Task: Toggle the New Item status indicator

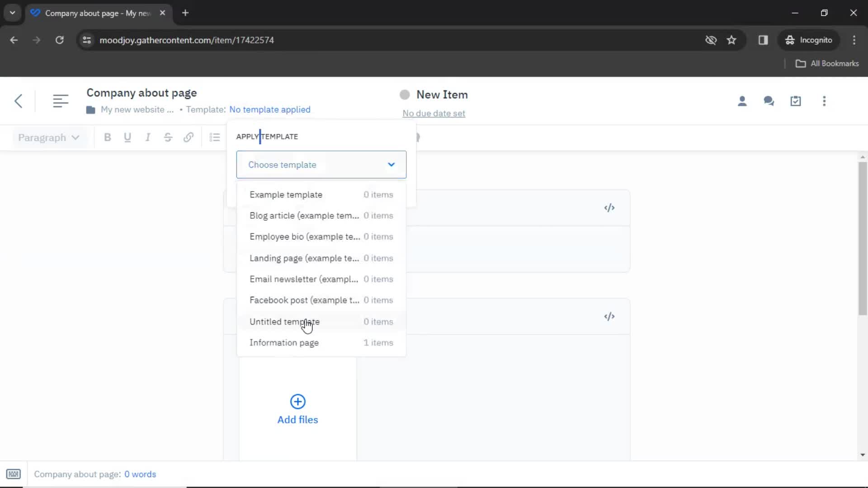Action: pyautogui.click(x=404, y=94)
